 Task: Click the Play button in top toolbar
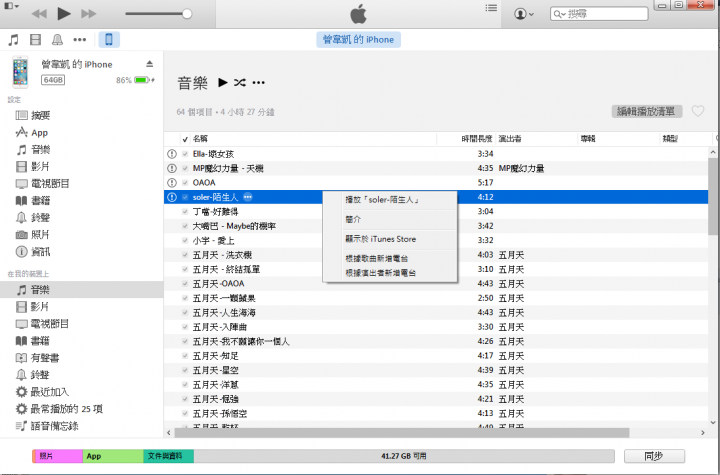point(64,13)
